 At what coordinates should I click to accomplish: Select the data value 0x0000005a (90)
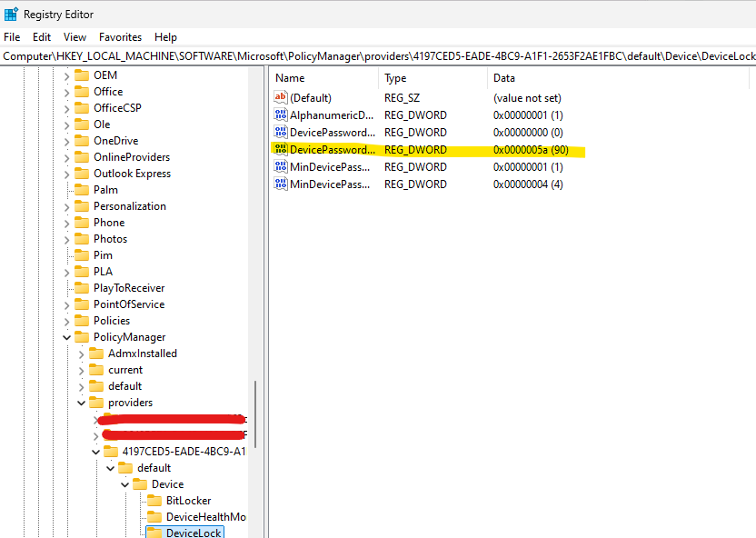(531, 150)
